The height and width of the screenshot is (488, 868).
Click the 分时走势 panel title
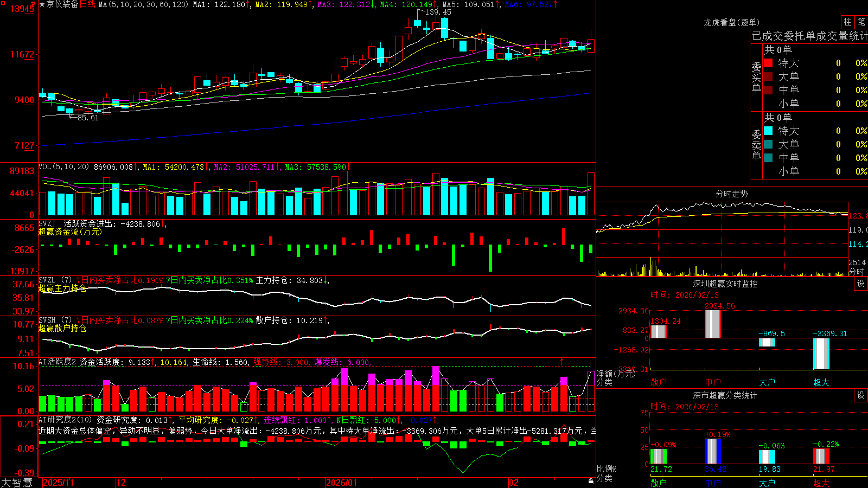pyautogui.click(x=731, y=194)
